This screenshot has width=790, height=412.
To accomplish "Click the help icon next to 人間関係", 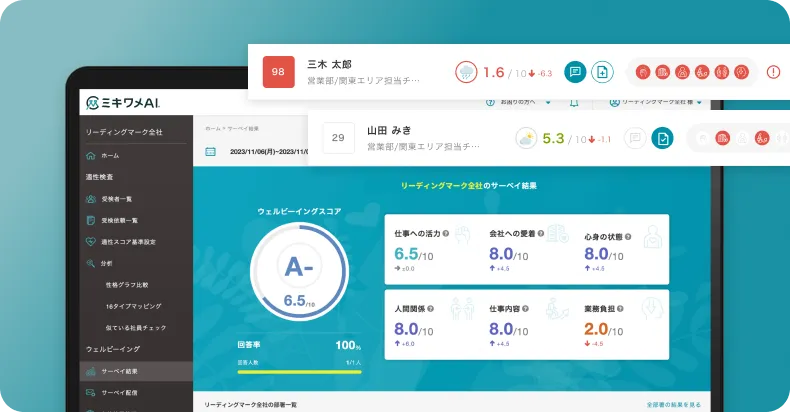I will [430, 309].
